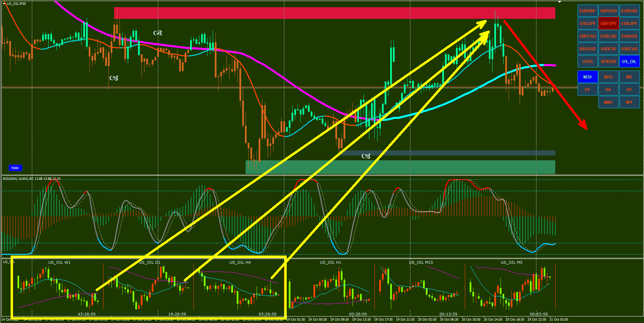The width and height of the screenshot is (644, 323).
Task: Switch chart symbol to USDJPY
Action: click(587, 24)
